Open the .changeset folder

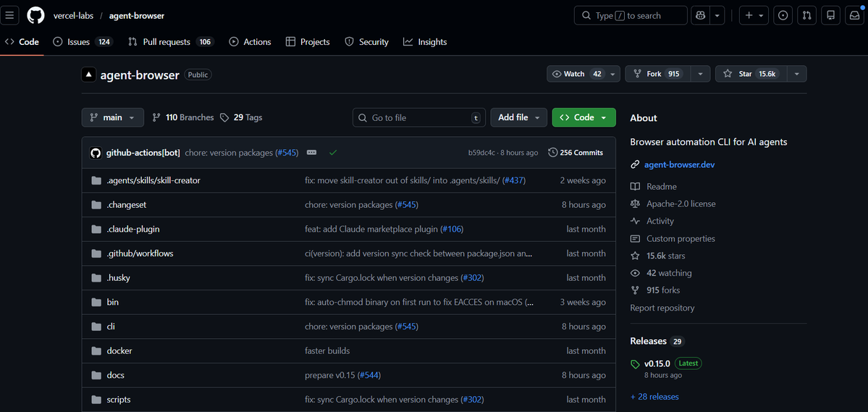[126, 205]
